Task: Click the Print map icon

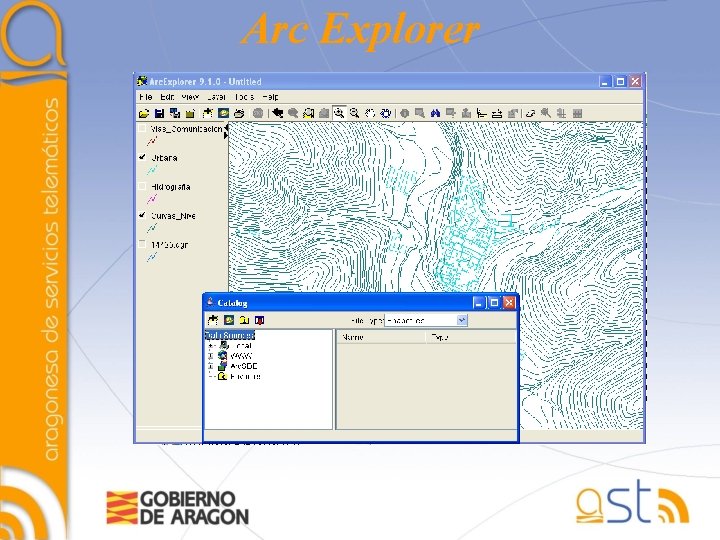Action: (x=239, y=113)
